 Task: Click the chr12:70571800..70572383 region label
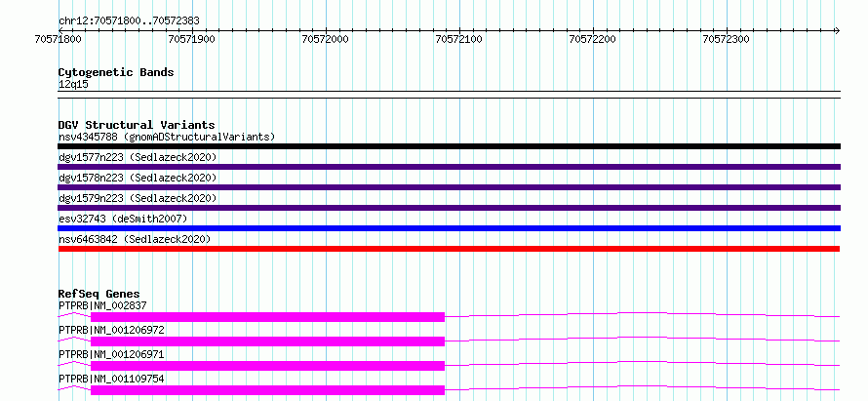[129, 21]
